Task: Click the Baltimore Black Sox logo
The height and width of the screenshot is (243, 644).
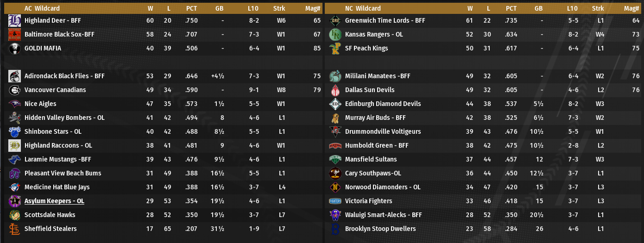Action: pyautogui.click(x=14, y=35)
